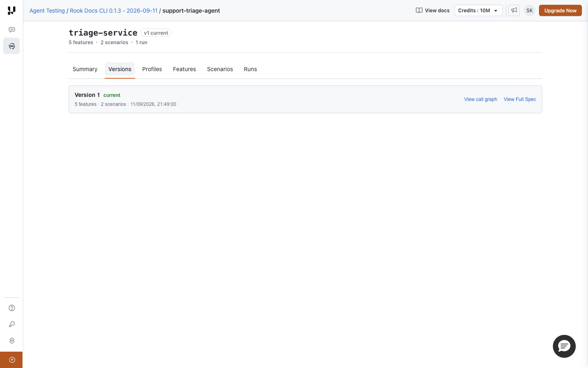The height and width of the screenshot is (368, 588).
Task: Click the green current label beside Version 1
Action: [x=112, y=95]
